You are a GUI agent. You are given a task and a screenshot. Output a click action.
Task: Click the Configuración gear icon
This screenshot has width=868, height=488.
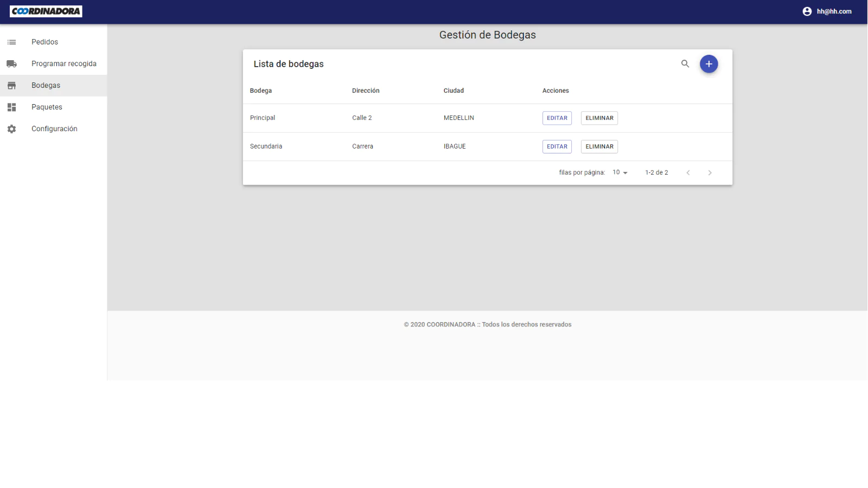click(x=11, y=129)
